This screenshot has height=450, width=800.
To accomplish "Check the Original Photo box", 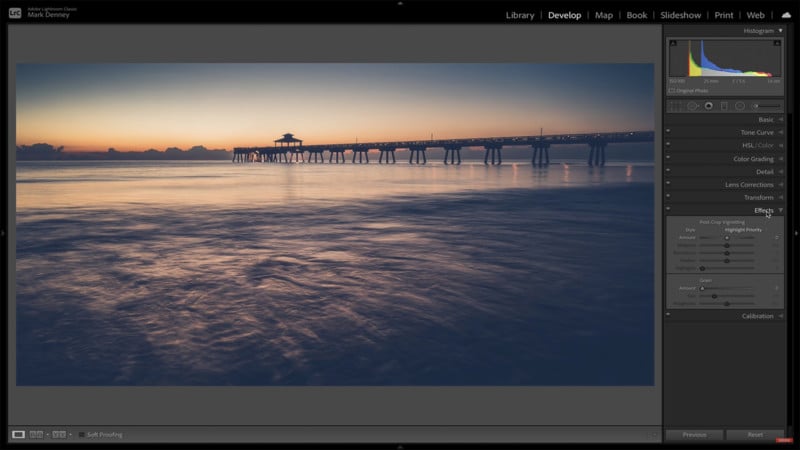I will [x=672, y=90].
